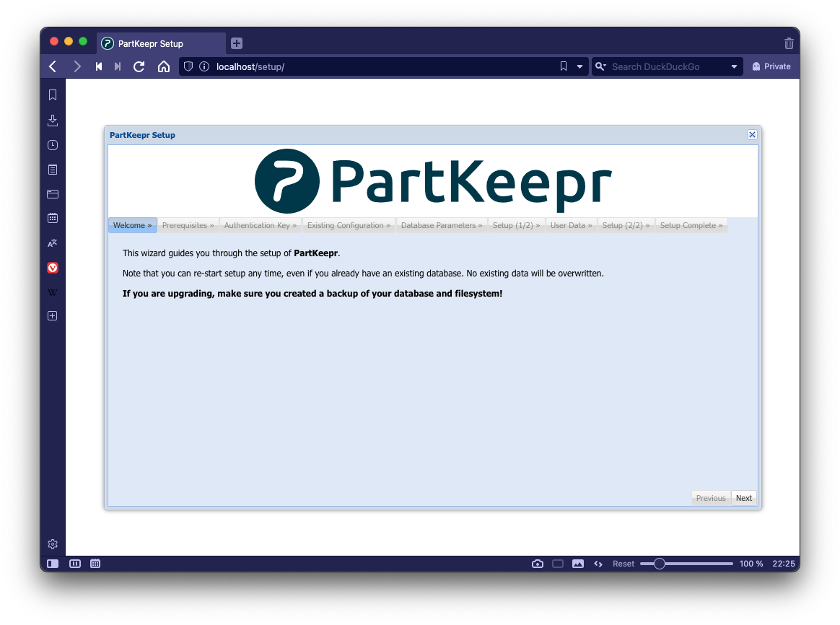
Task: Choose search engine from magnifier icon
Action: point(600,66)
